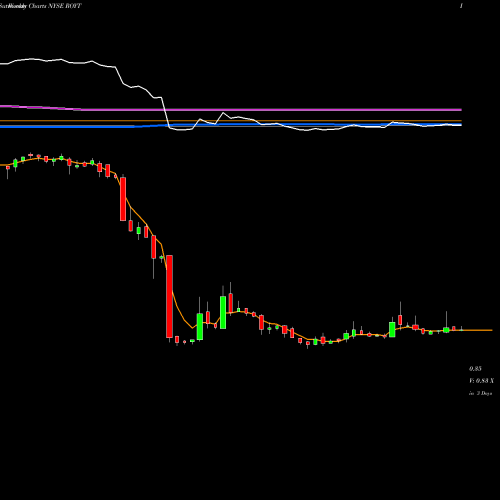Viewport: 500px width, 500px height.
Task: Click the 0.85 price label
Action: (x=475, y=369)
